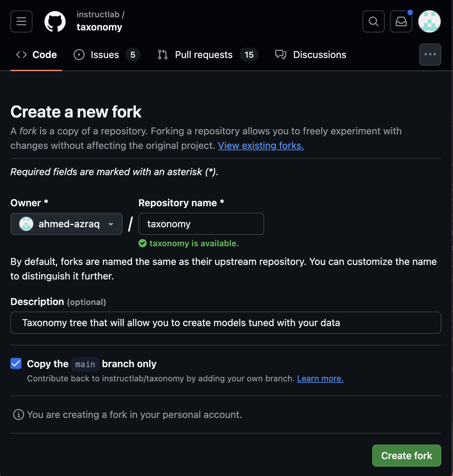Click the green availability checkmark icon
Viewport: 453px width, 476px height.
pos(143,244)
